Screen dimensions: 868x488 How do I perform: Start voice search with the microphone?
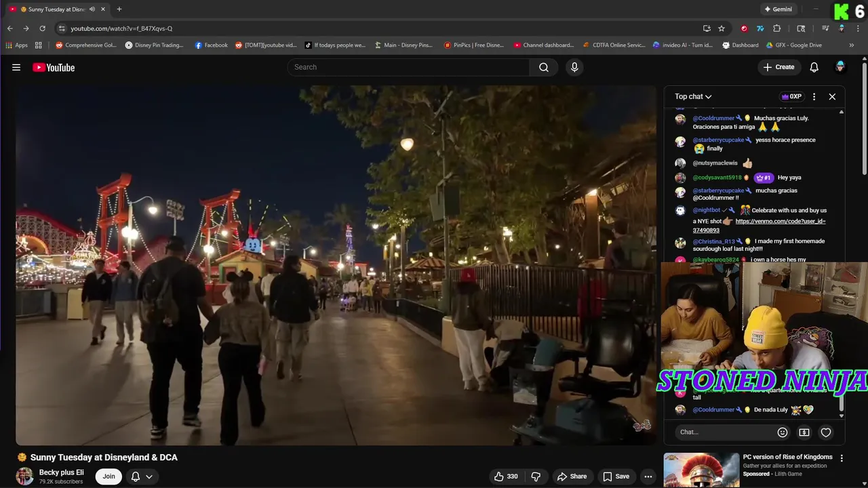pyautogui.click(x=574, y=67)
